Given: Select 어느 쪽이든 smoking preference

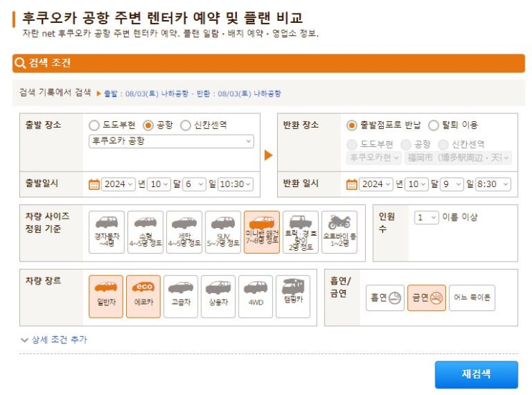Looking at the screenshot, I should pyautogui.click(x=472, y=298).
